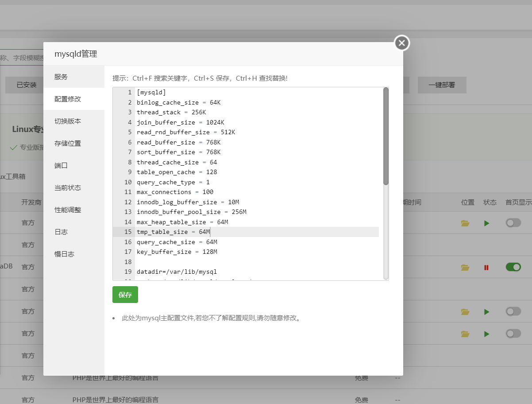Open the folder icon in the MariaDB row

pos(465,267)
